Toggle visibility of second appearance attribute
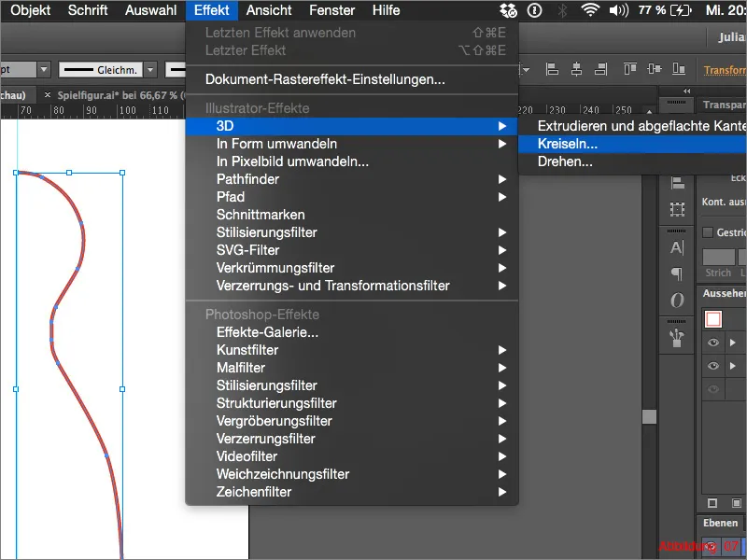Viewport: 747px width, 560px height. [x=713, y=365]
